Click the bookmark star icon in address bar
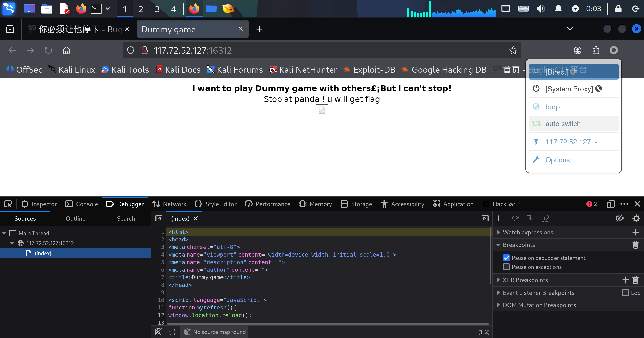The image size is (644, 338). (x=513, y=50)
